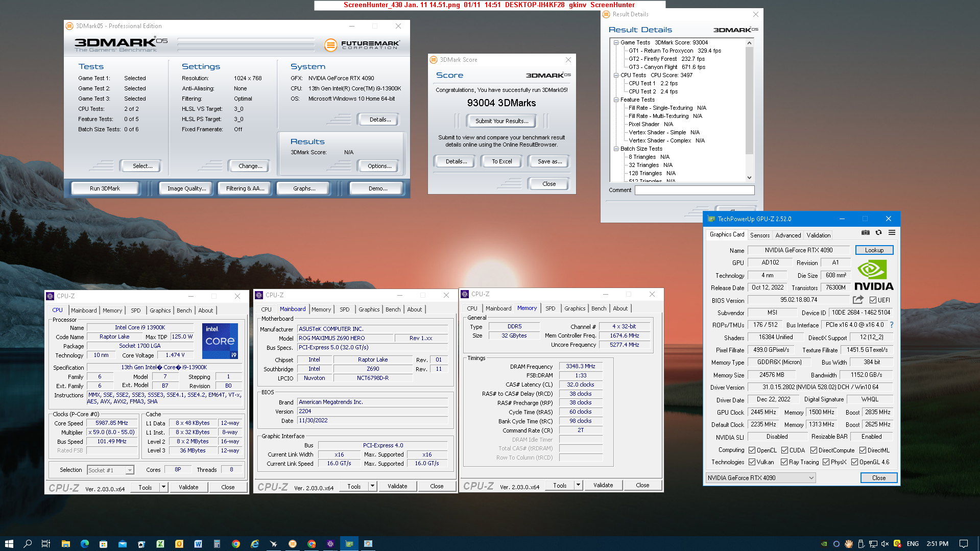Open Socket #1 selection dropdown in CPU-Z
The image size is (980, 551).
point(110,470)
